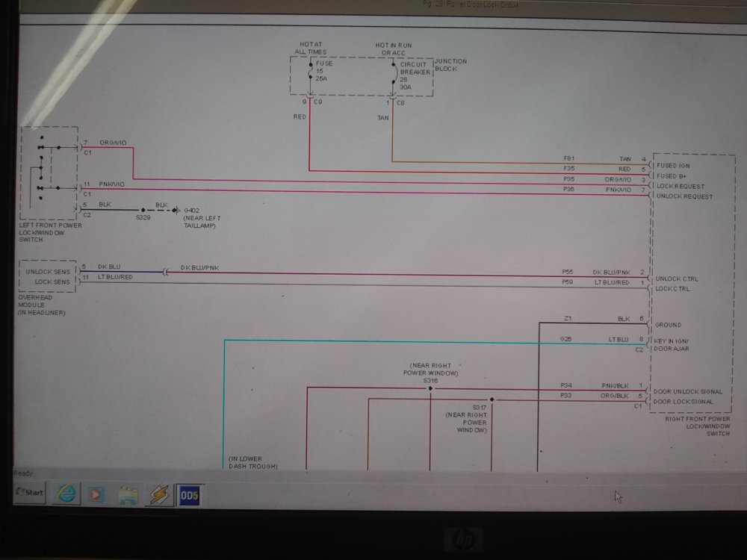Click the Junction Block label
Viewport: 747px width, 560px height.
[450, 65]
